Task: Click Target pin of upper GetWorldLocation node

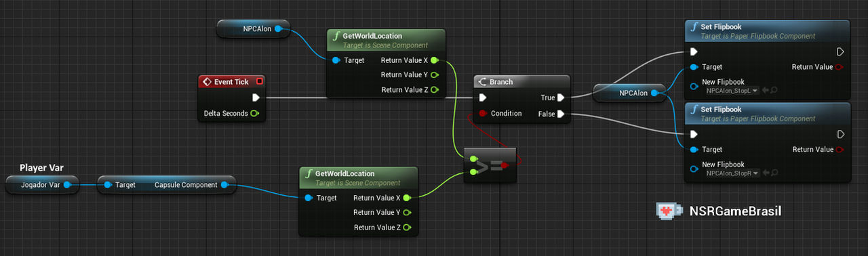Action: click(336, 60)
